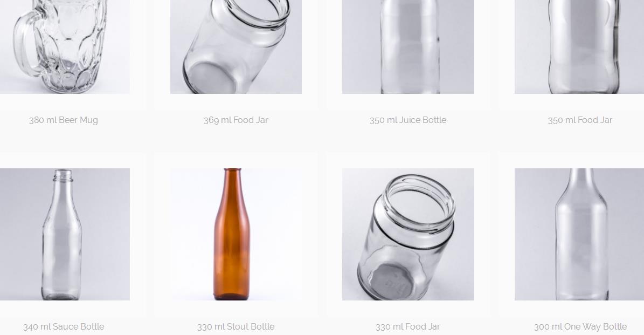Screen dimensions: 644x335
Task: Select the amber 330 ml Stout Bottle image
Action: point(236,234)
